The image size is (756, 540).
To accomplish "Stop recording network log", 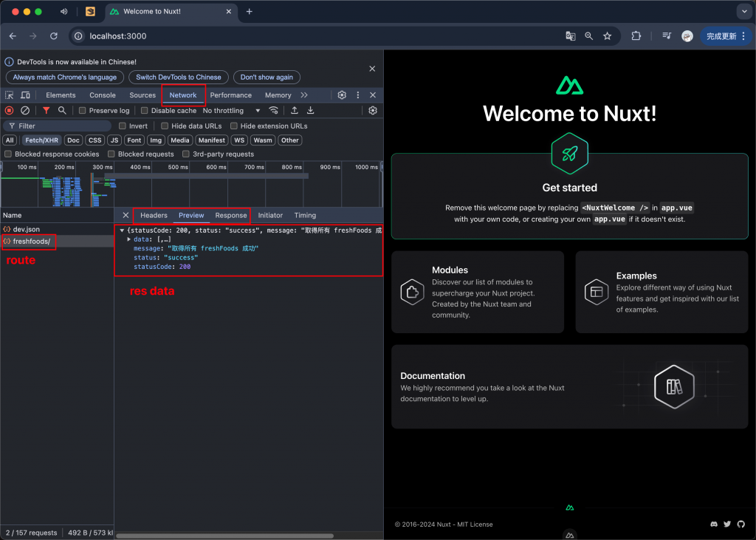I will (9, 111).
